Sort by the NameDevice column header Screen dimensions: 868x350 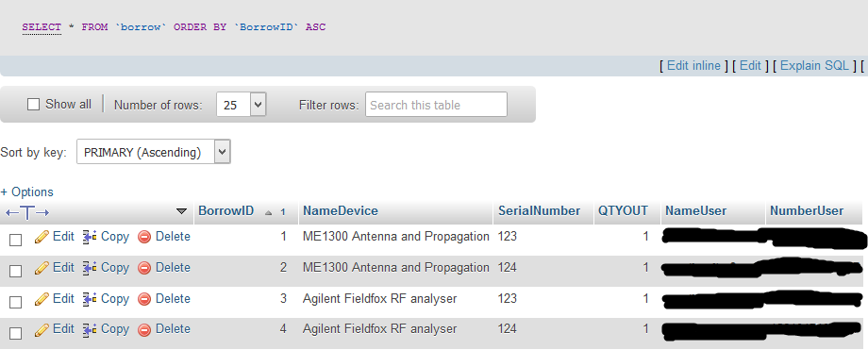tap(341, 210)
